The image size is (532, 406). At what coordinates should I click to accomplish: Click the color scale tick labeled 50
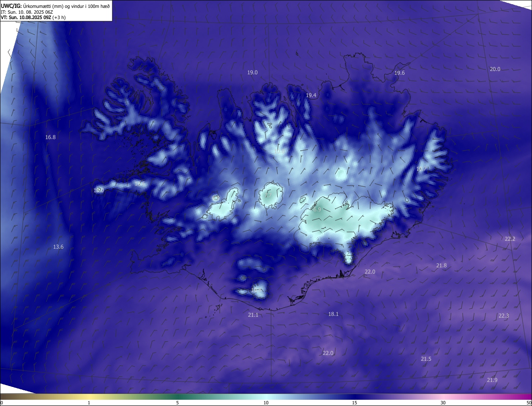tap(529, 403)
